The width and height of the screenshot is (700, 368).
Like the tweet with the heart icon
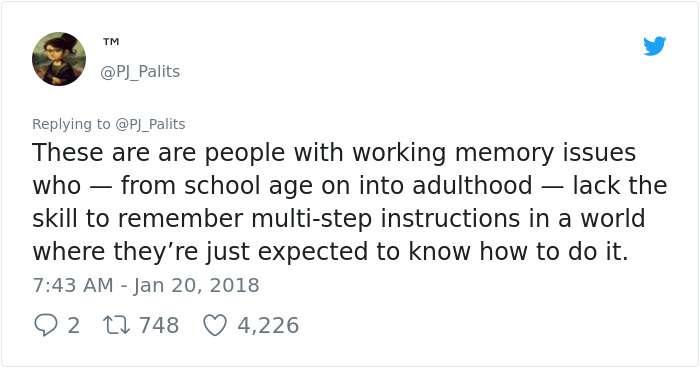coord(215,325)
